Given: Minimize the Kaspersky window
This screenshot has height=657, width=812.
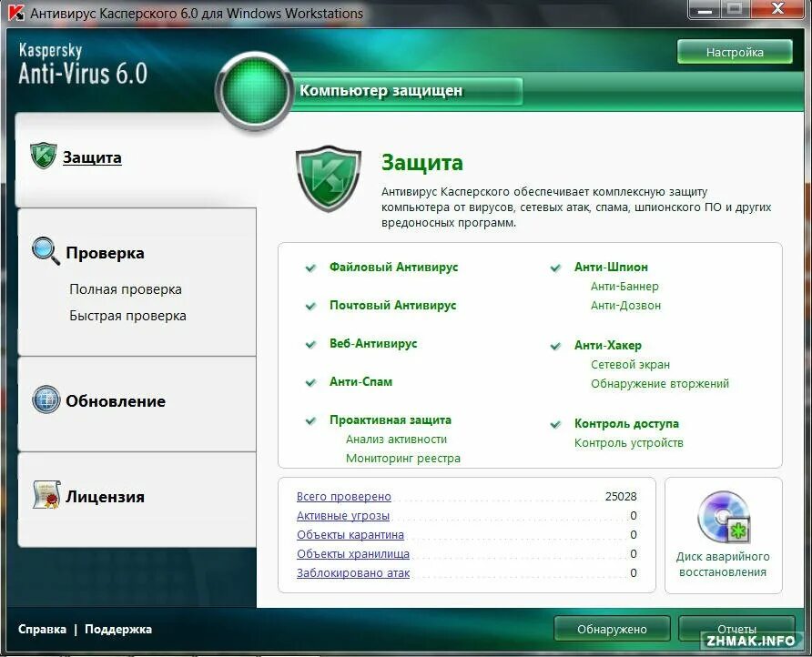Looking at the screenshot, I should [705, 9].
